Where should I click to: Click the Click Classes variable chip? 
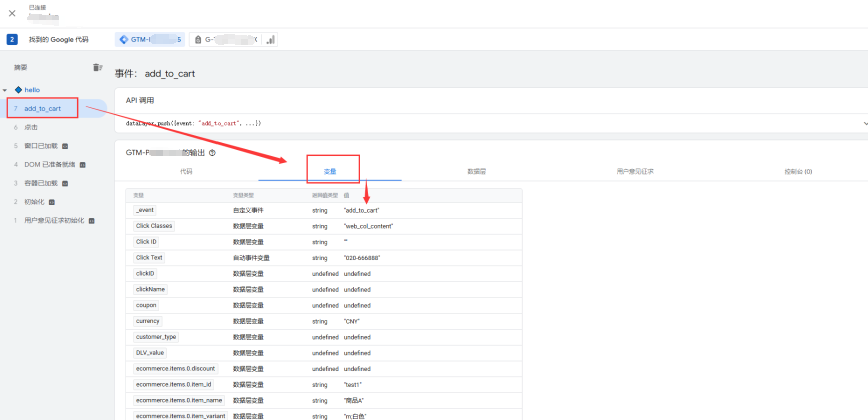tap(154, 226)
